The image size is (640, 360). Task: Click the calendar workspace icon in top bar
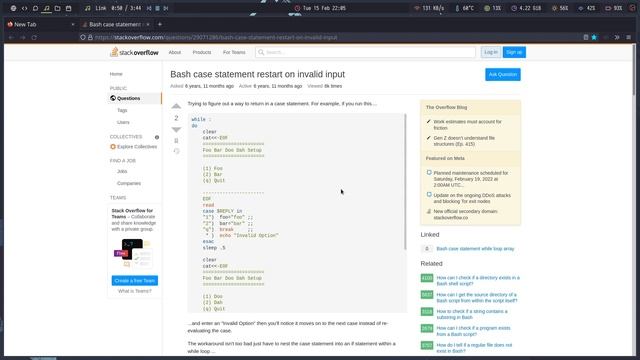(x=69, y=8)
